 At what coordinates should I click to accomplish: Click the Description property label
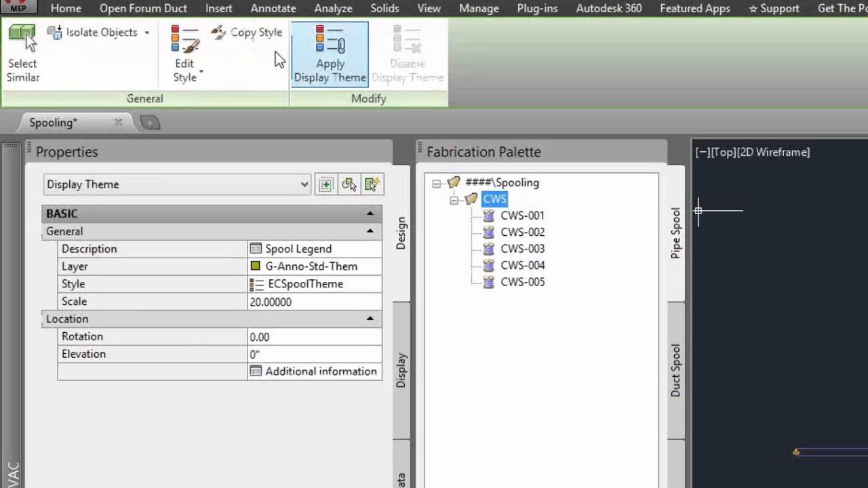coord(89,249)
